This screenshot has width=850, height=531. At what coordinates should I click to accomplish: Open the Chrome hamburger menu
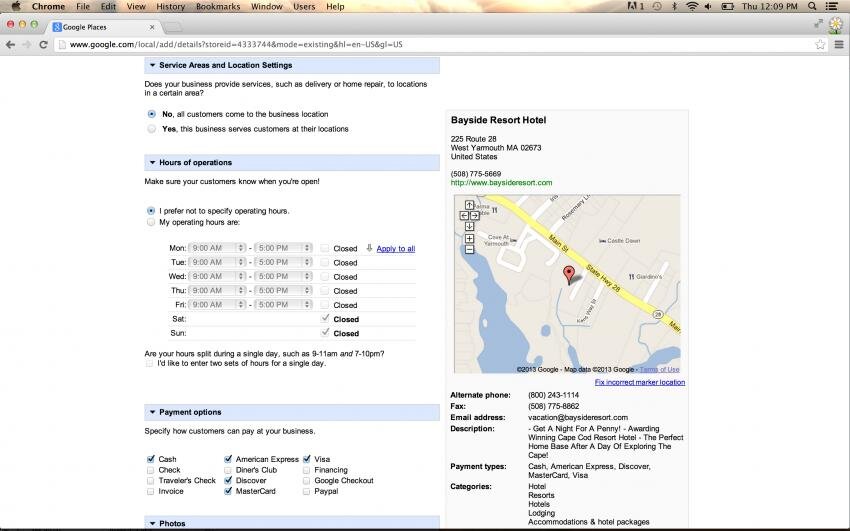[839, 44]
